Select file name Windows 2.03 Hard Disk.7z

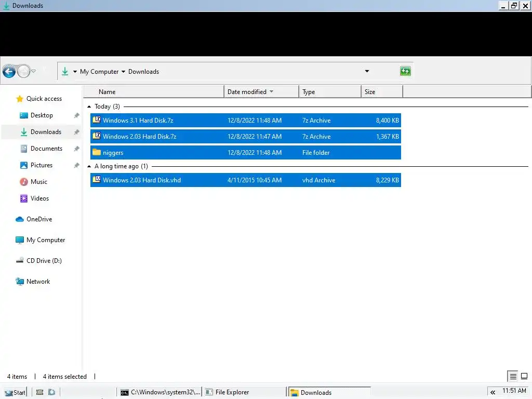(x=139, y=137)
